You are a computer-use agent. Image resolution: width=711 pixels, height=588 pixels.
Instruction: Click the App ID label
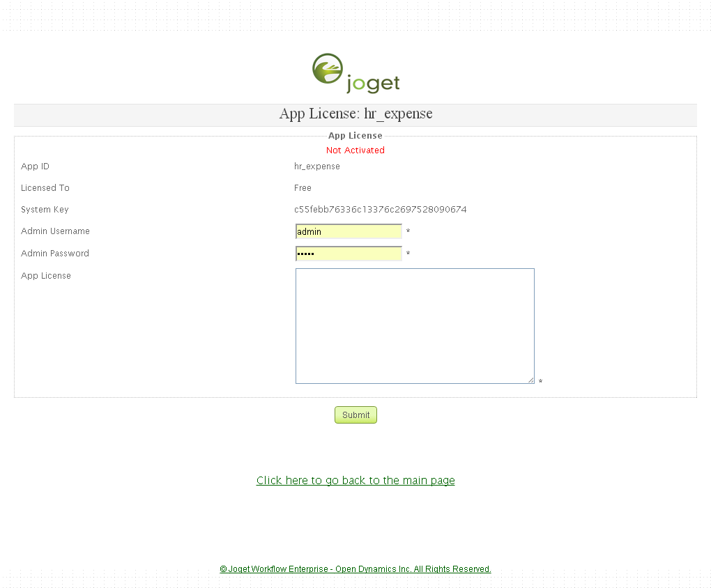(x=35, y=167)
